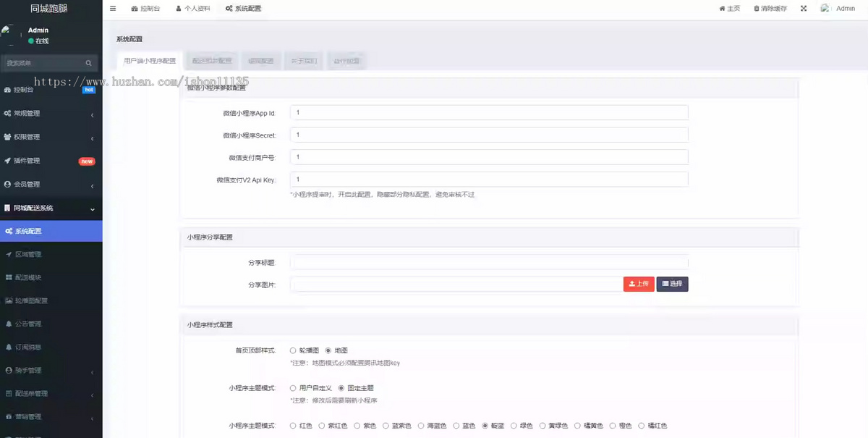
Task: Open the 系统配置 tab in top bar
Action: pos(243,9)
